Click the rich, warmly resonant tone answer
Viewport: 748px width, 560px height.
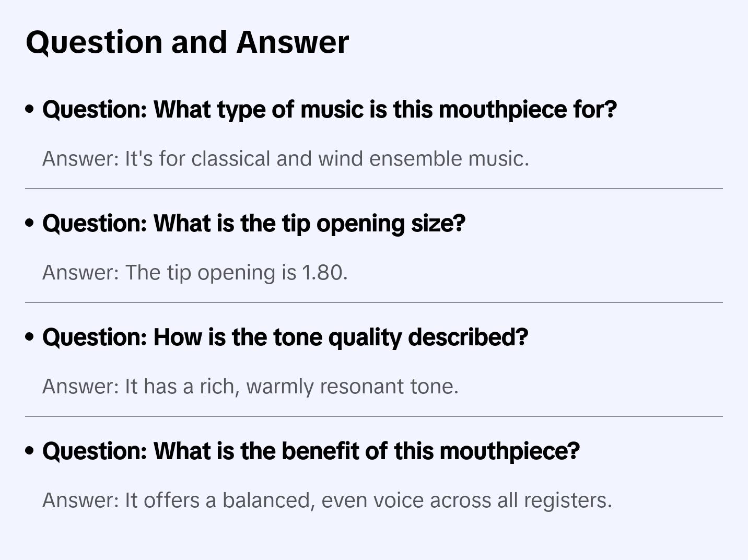tap(250, 387)
